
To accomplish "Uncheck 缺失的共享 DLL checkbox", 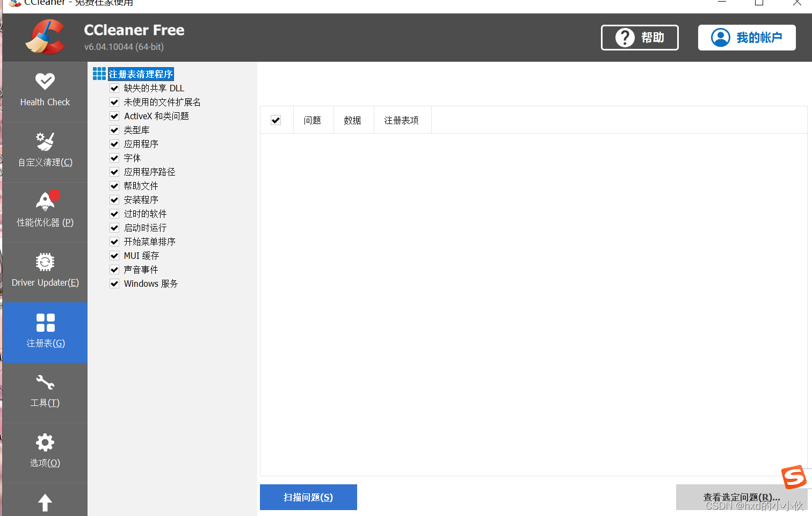I will (x=114, y=88).
